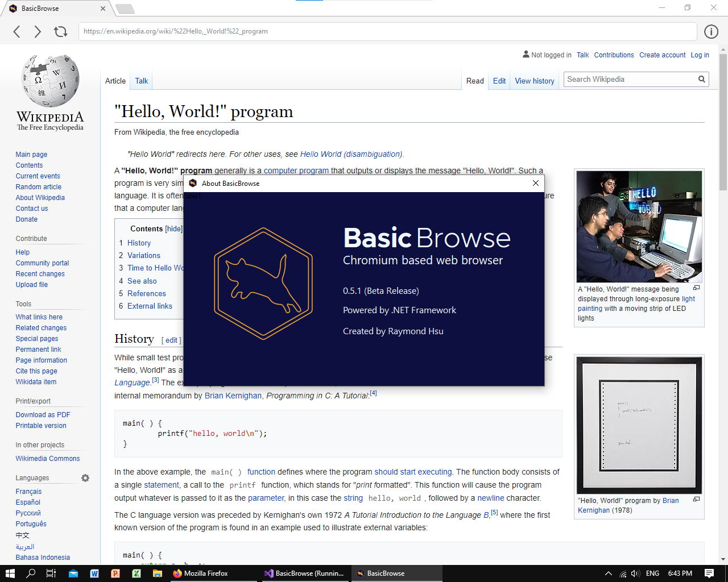
Task: Click the Cite this page link
Action: [x=36, y=371]
